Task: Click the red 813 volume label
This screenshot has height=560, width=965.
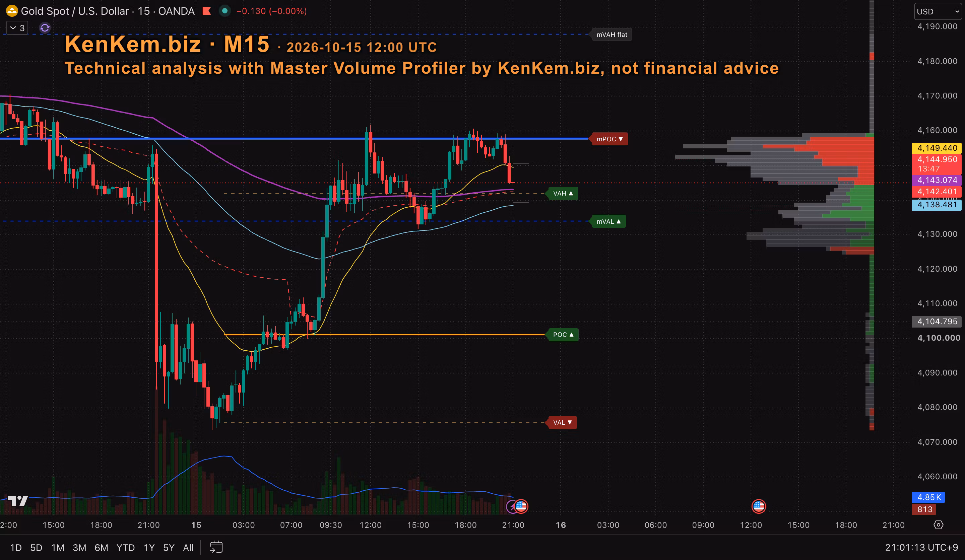Action: tap(924, 509)
